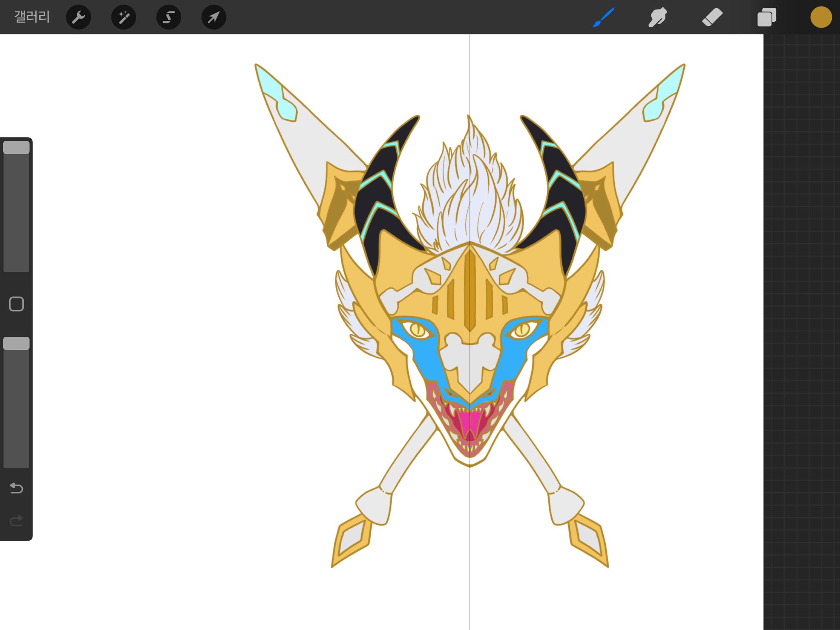The height and width of the screenshot is (630, 840).
Task: Select the Brush tool
Action: pyautogui.click(x=603, y=17)
